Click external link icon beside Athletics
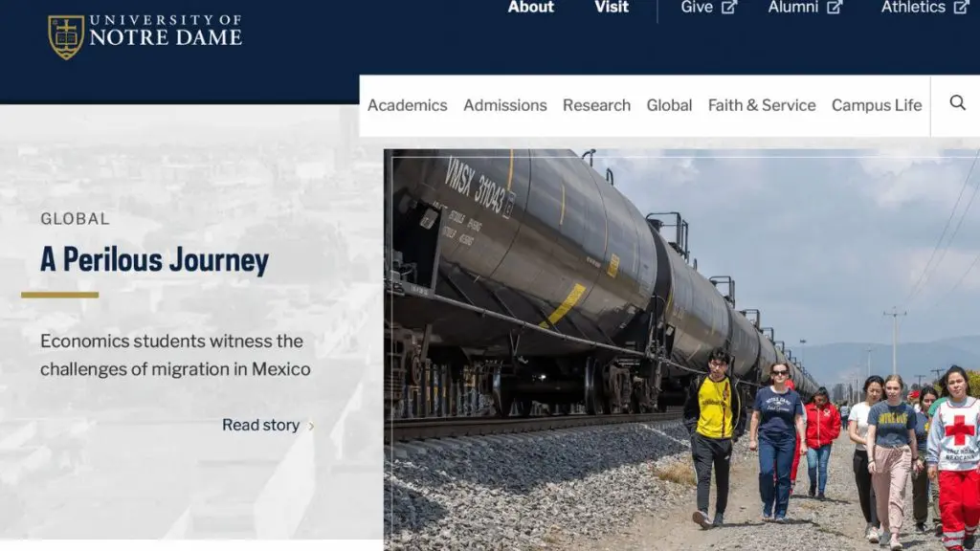The image size is (980, 551). click(x=961, y=8)
